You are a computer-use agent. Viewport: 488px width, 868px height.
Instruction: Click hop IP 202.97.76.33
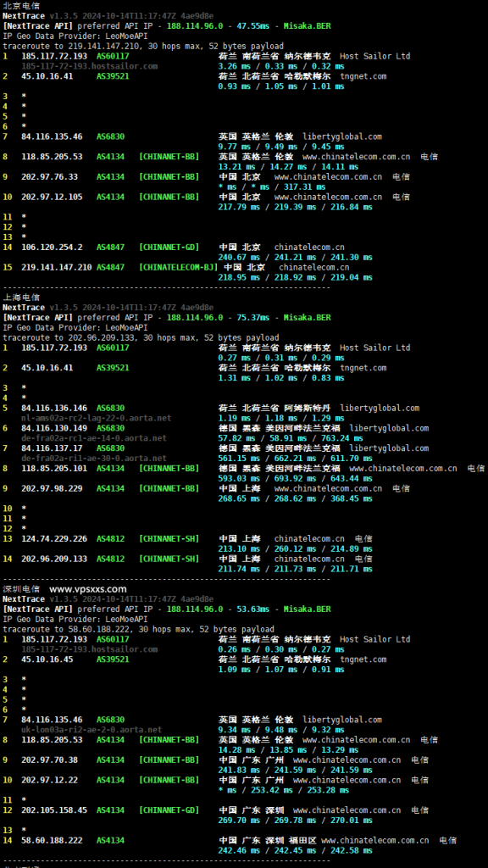(50, 177)
